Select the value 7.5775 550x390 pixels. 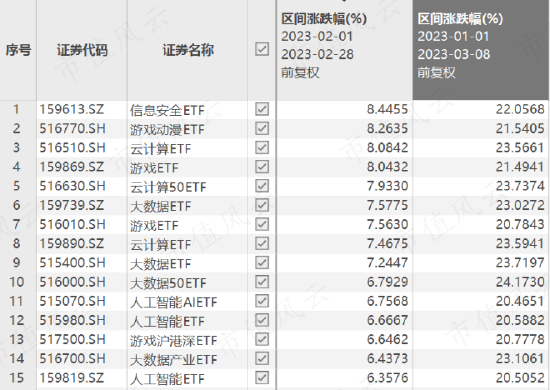[388, 205]
